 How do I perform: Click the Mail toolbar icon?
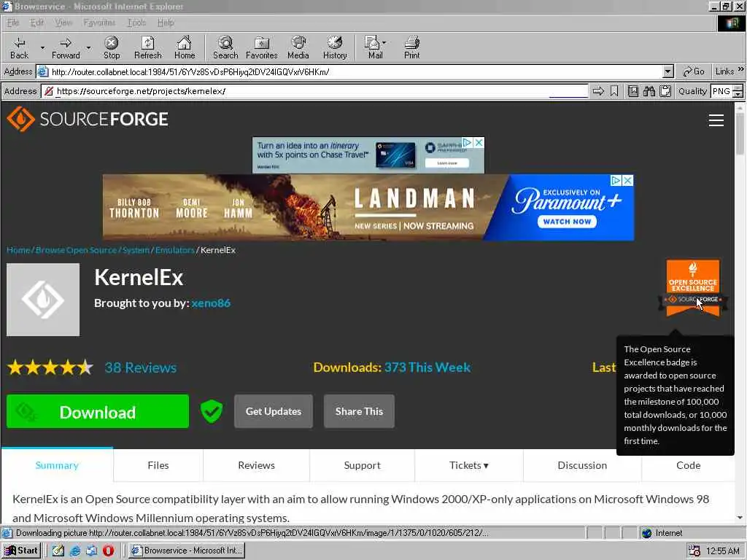tap(372, 47)
